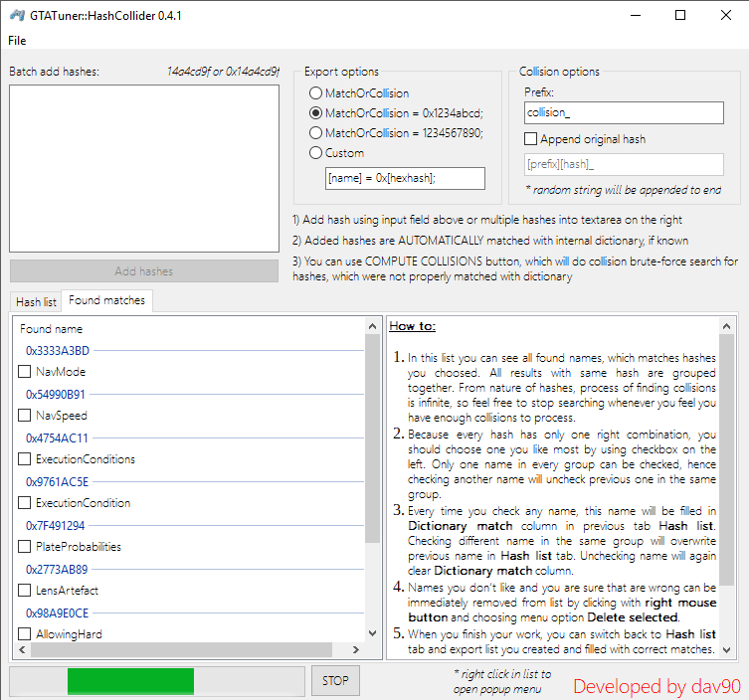
Task: Check the NavMode found name
Action: click(x=24, y=372)
